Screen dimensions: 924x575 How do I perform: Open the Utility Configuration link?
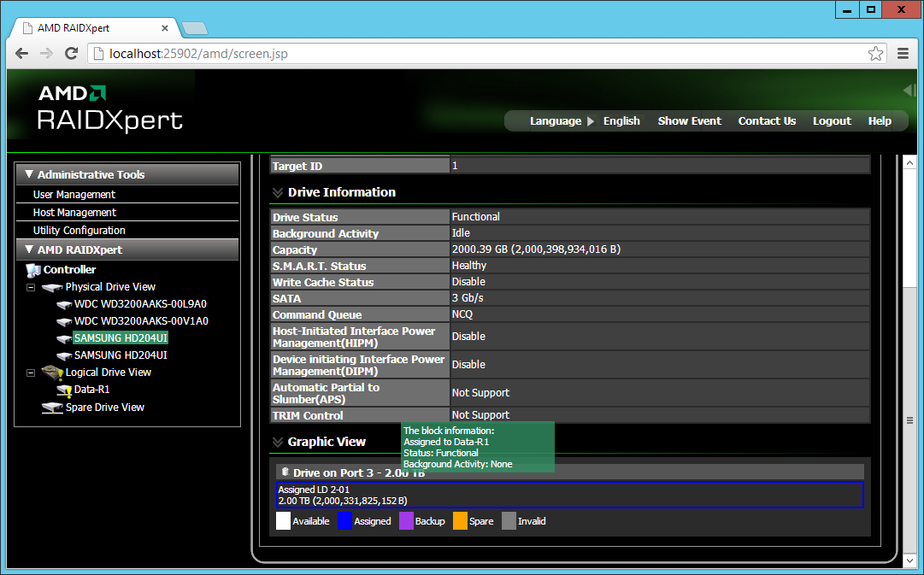point(79,231)
